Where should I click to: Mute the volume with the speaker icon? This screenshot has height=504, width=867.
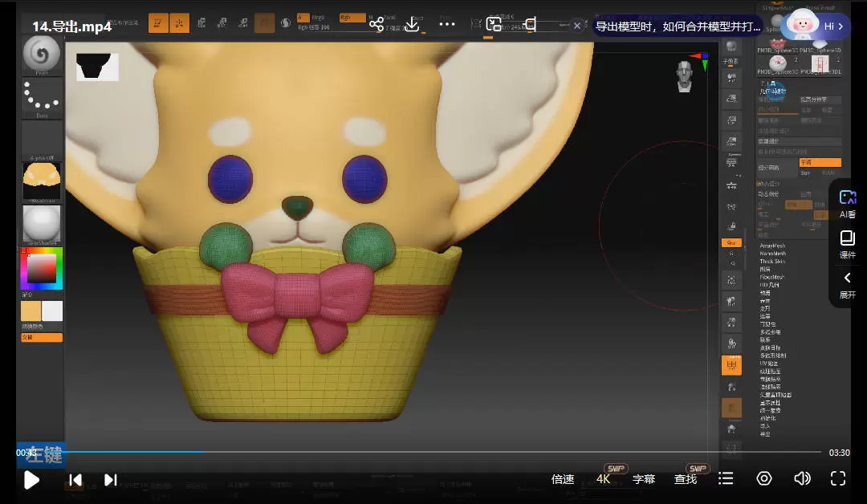click(802, 478)
